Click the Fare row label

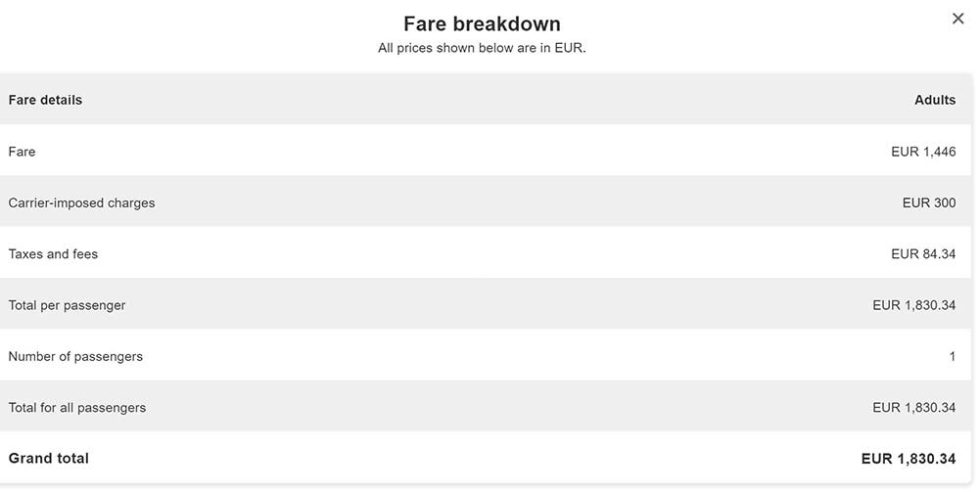(x=22, y=152)
